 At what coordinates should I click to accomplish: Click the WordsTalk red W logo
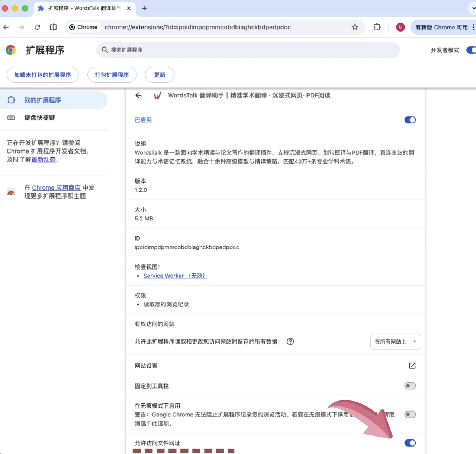coord(158,96)
